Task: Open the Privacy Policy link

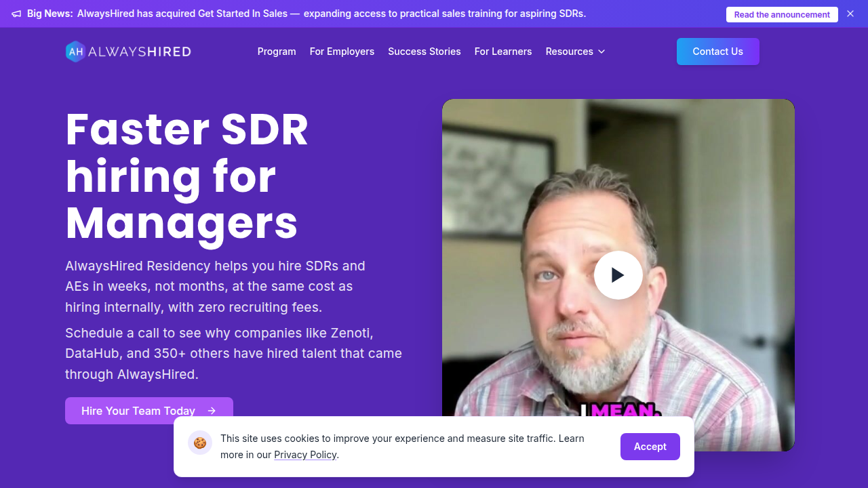Action: [305, 455]
